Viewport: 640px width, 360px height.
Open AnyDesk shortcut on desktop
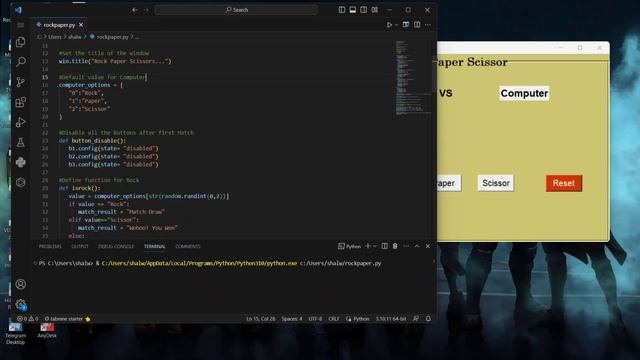click(47, 331)
